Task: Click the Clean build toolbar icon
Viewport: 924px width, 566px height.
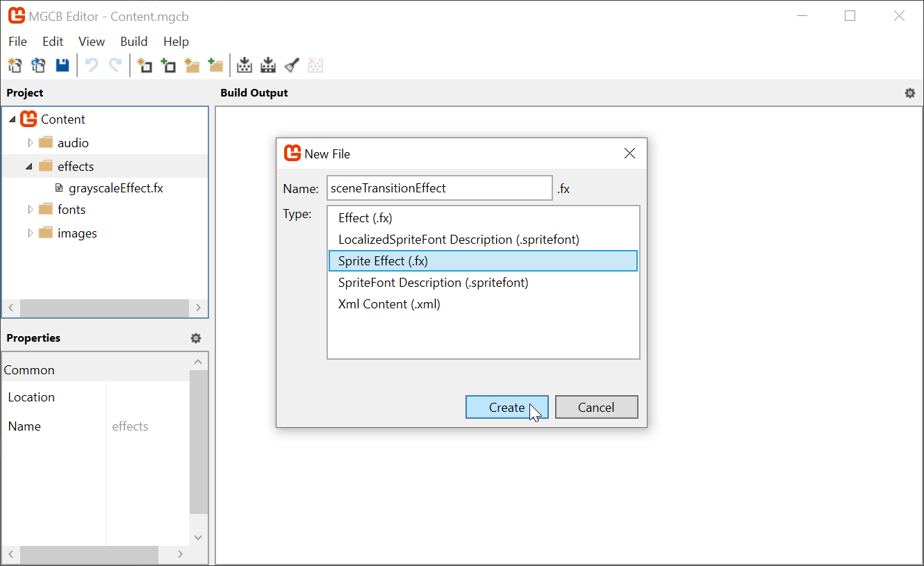Action: 291,65
